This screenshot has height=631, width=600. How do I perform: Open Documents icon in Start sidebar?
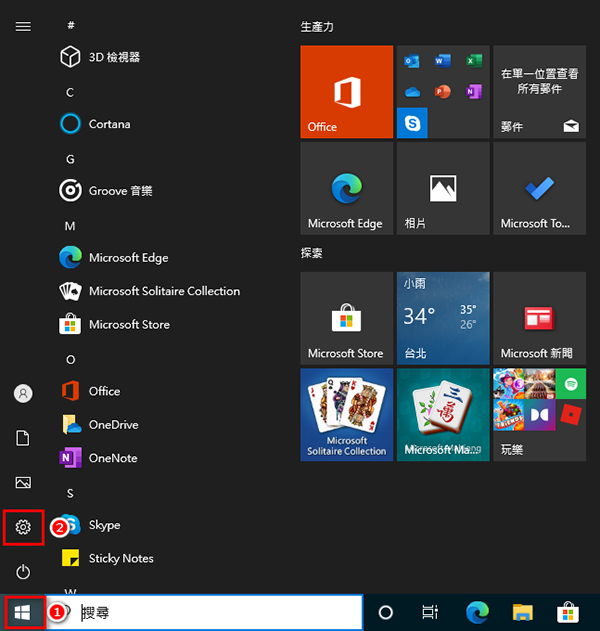click(x=23, y=438)
